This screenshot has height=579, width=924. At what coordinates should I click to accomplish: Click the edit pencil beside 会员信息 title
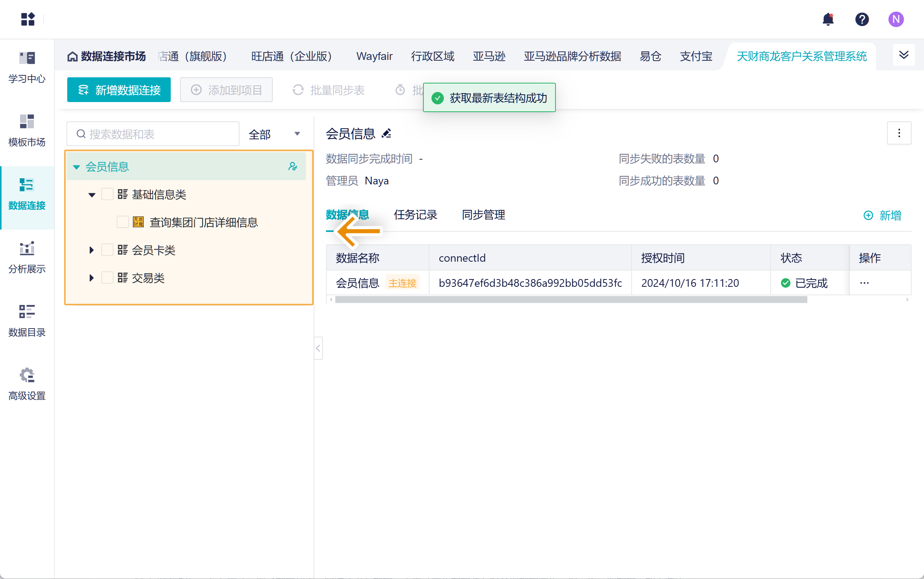tap(387, 134)
